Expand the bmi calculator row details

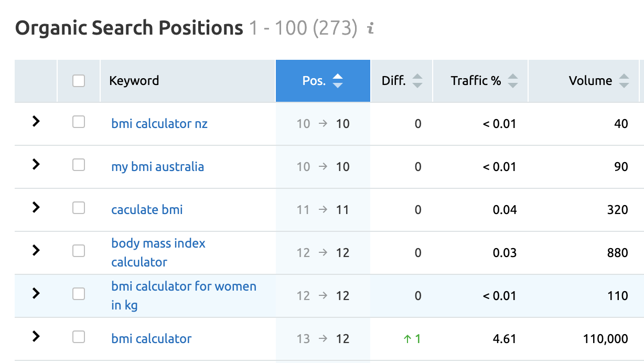click(36, 336)
